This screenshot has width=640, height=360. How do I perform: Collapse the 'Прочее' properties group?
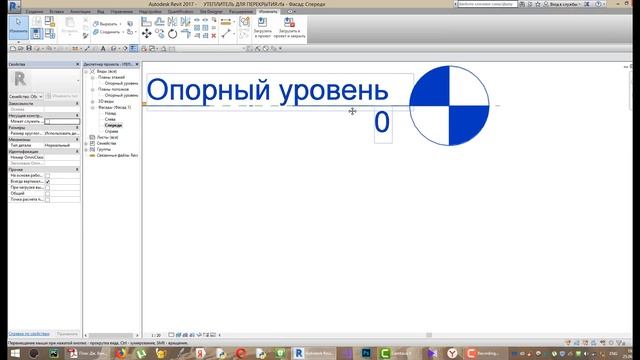pos(77,169)
